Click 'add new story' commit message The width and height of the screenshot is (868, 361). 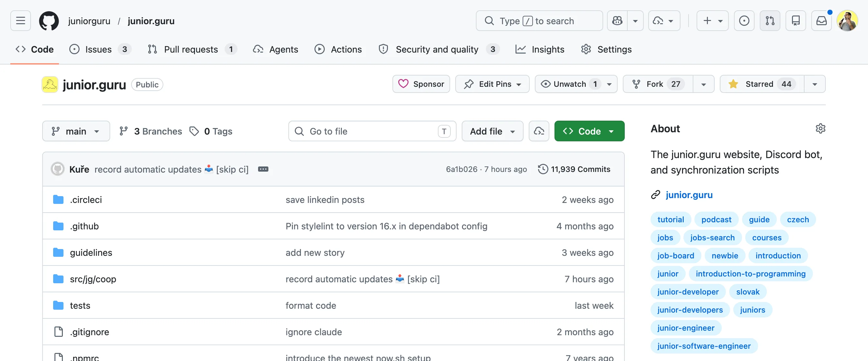pos(315,252)
